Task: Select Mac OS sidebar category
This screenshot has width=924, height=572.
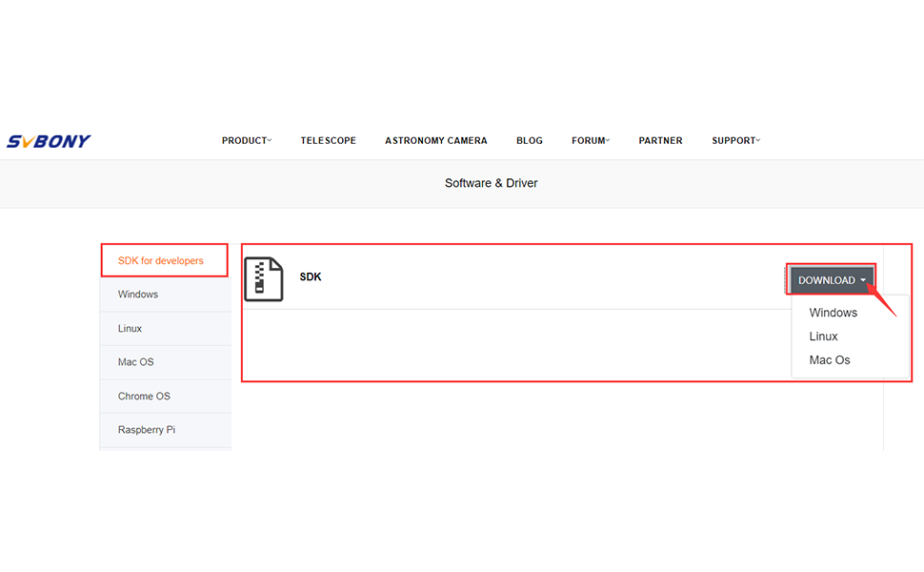Action: (135, 362)
